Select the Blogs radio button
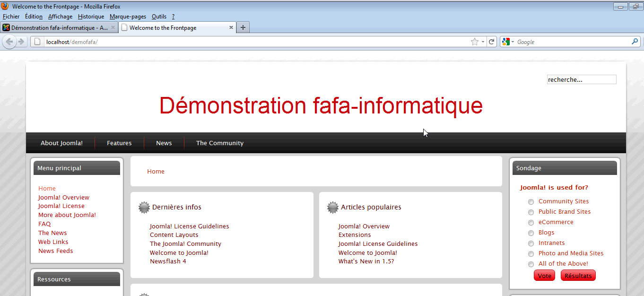This screenshot has height=296, width=644. tap(531, 233)
